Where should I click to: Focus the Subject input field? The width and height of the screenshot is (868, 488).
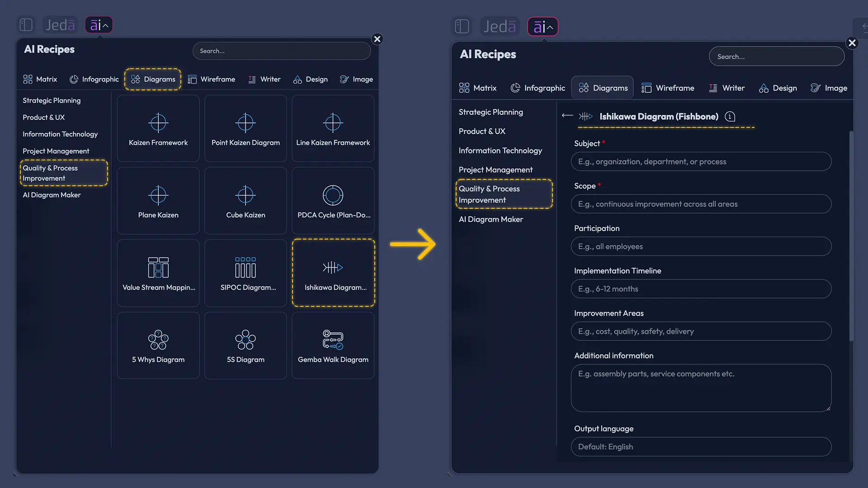pyautogui.click(x=701, y=161)
